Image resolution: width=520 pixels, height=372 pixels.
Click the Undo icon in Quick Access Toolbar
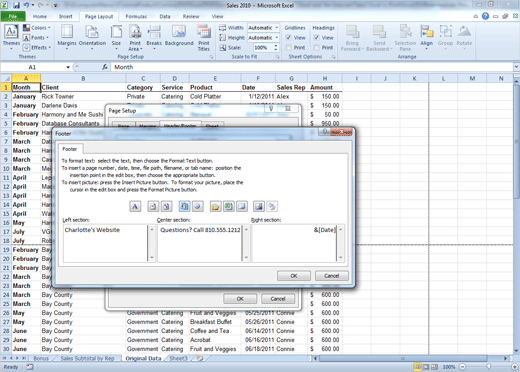27,5
